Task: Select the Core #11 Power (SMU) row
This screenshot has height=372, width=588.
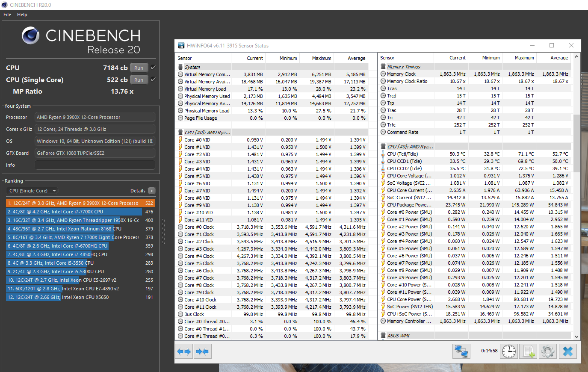Action: tap(475, 292)
